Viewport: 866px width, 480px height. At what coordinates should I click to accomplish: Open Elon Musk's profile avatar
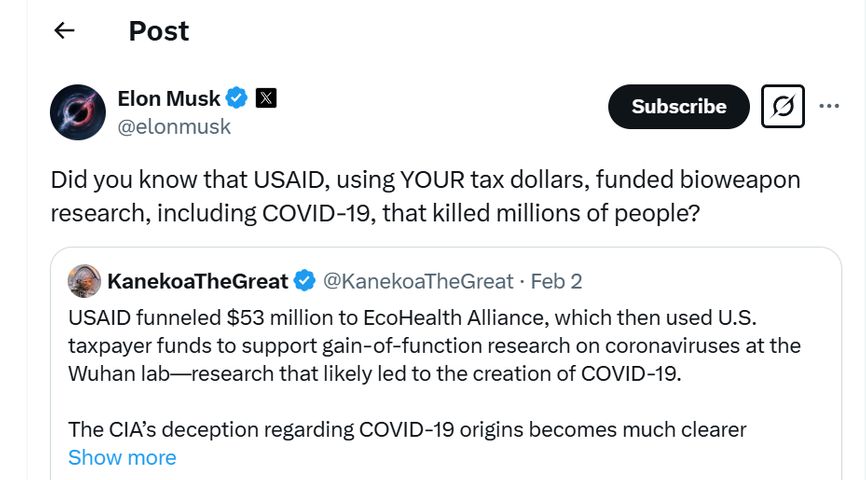click(78, 112)
